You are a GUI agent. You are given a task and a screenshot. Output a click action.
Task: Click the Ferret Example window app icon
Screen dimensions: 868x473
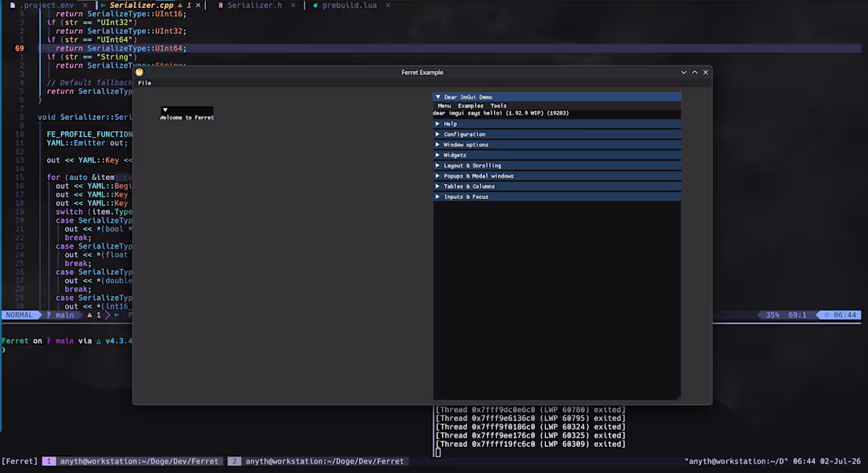[x=140, y=72]
